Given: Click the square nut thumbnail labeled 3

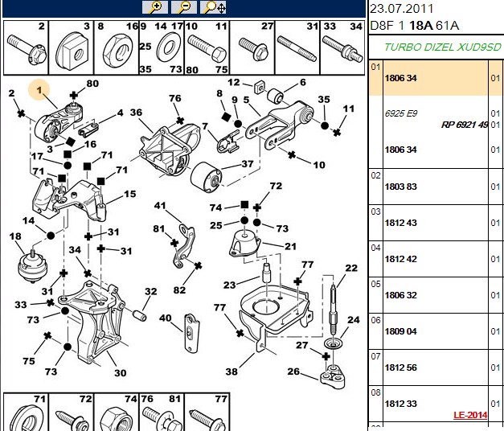Looking at the screenshot, I should click(x=72, y=47).
